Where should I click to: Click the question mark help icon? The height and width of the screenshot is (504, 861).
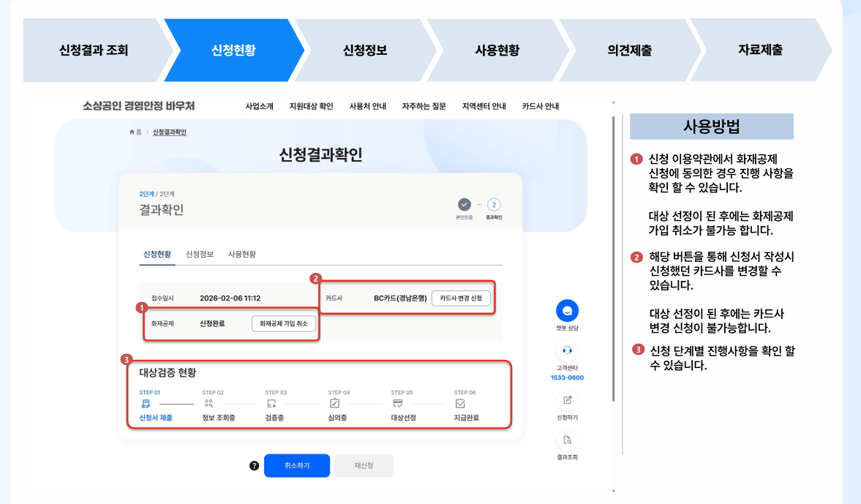point(255,465)
